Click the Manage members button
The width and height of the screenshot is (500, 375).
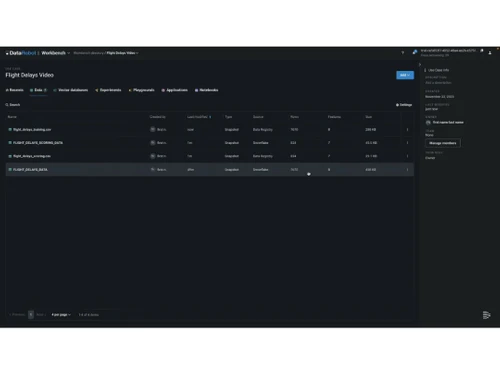(x=443, y=143)
